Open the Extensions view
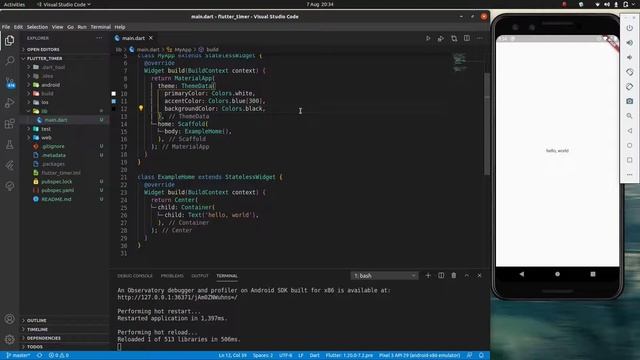Image resolution: width=640 pixels, height=360 pixels. pyautogui.click(x=9, y=124)
